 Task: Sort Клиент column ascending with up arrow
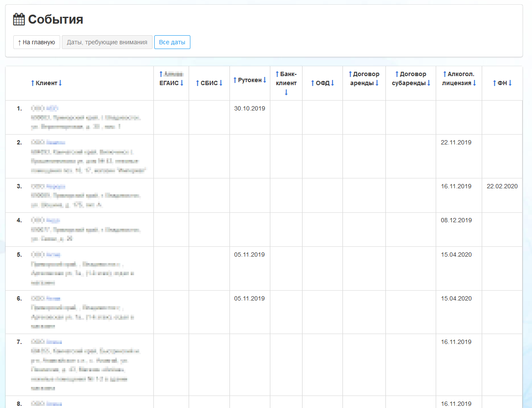click(x=33, y=83)
